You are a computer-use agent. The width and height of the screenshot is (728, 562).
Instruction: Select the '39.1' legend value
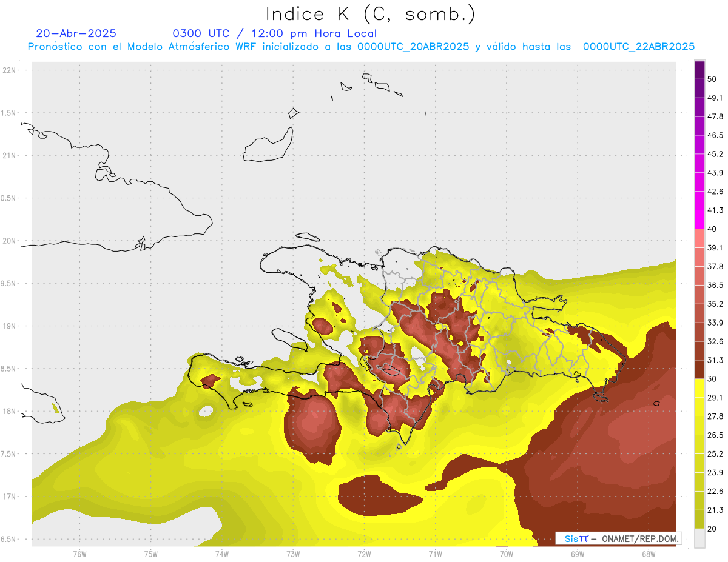[715, 248]
